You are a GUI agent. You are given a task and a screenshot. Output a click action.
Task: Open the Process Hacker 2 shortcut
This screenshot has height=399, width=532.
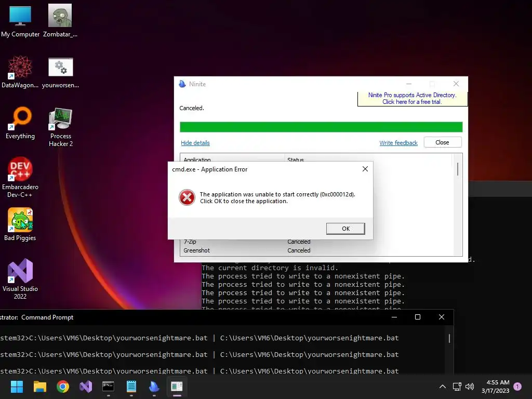[x=61, y=127]
